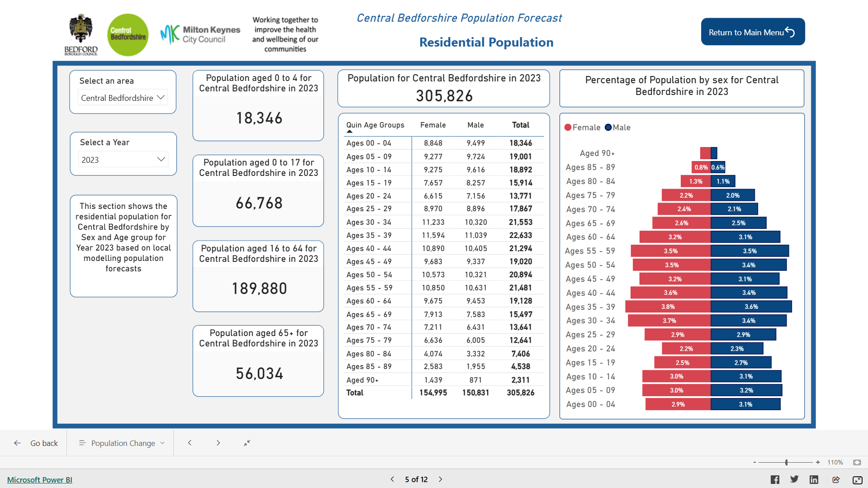Click the 189,880 aged 16 to 64 value
The image size is (868, 488).
259,289
